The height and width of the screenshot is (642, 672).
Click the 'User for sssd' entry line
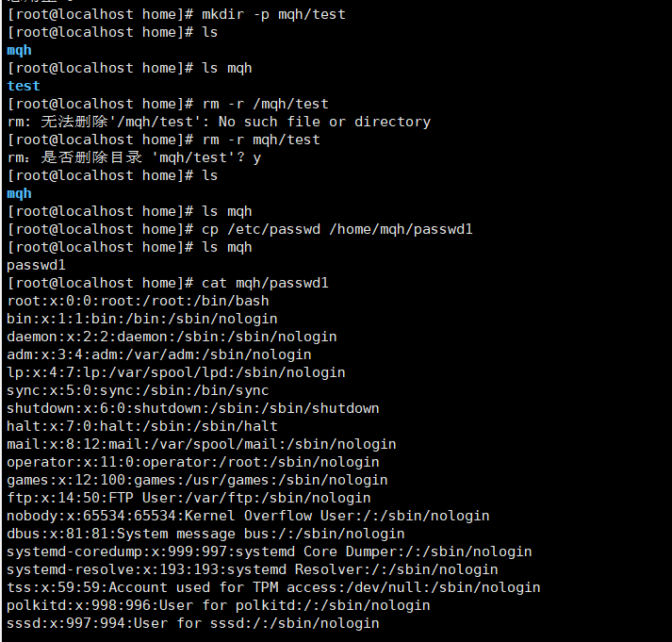pyautogui.click(x=192, y=623)
